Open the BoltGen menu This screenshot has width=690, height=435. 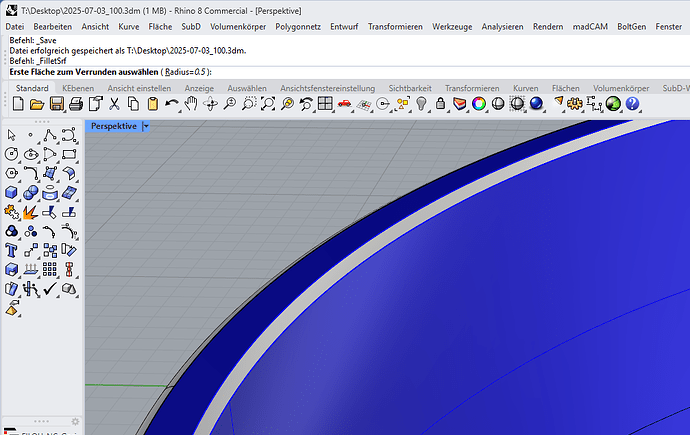631,27
